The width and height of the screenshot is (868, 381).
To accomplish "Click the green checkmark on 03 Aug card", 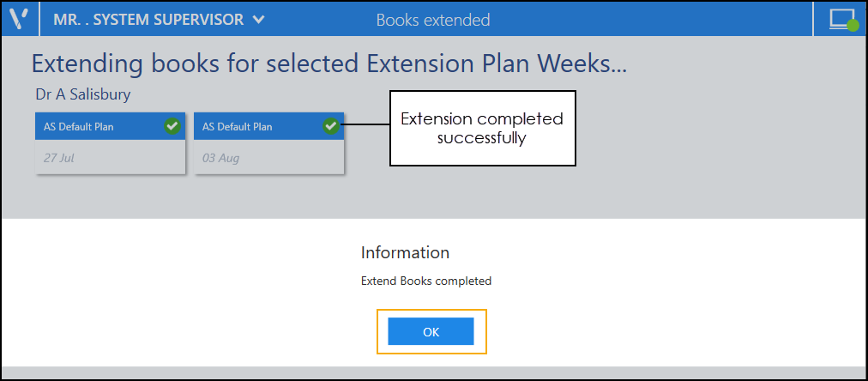I will point(331,126).
